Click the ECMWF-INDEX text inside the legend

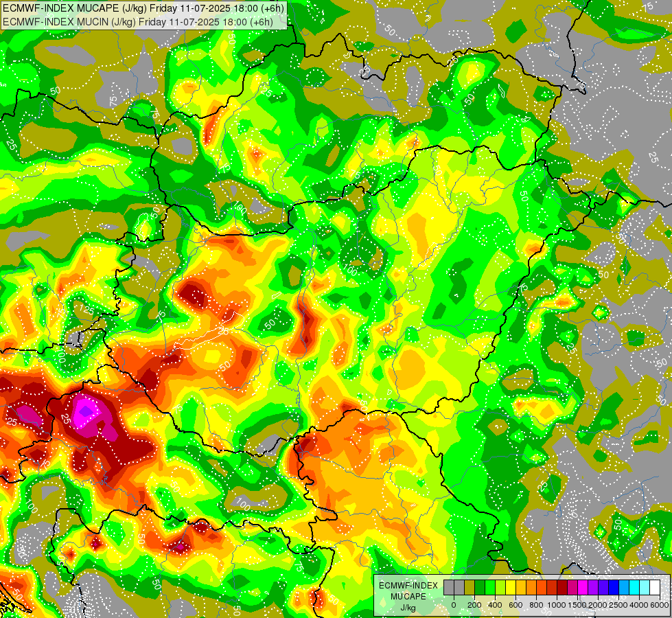pos(408,586)
